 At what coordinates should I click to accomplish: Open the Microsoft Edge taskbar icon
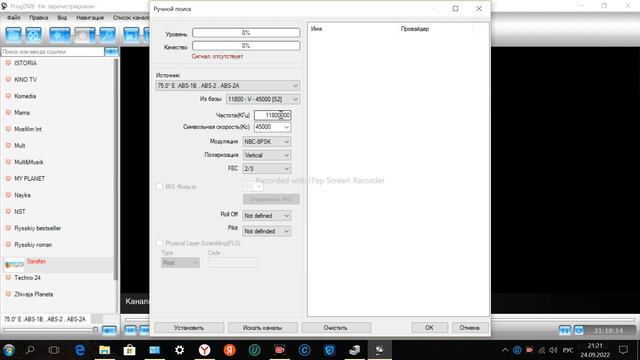coord(80,350)
